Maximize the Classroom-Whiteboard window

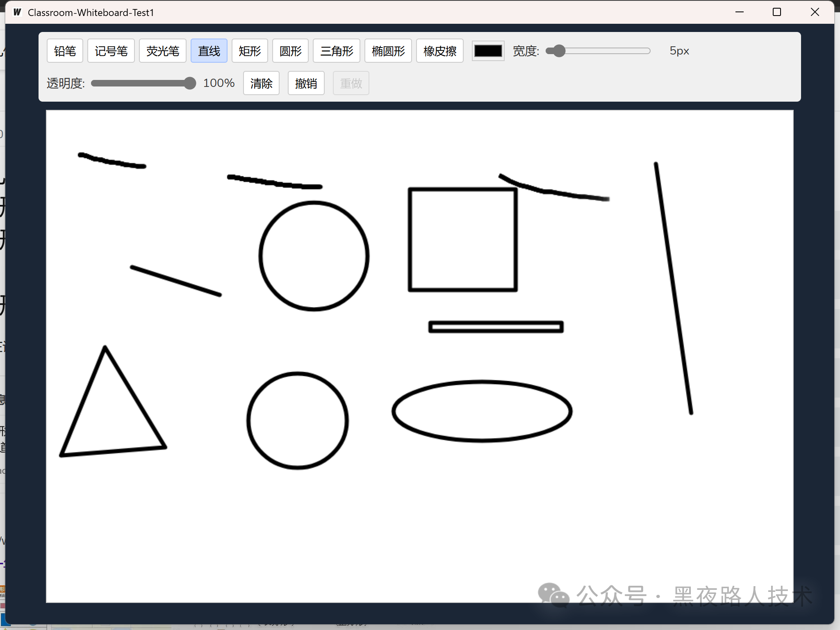[776, 12]
